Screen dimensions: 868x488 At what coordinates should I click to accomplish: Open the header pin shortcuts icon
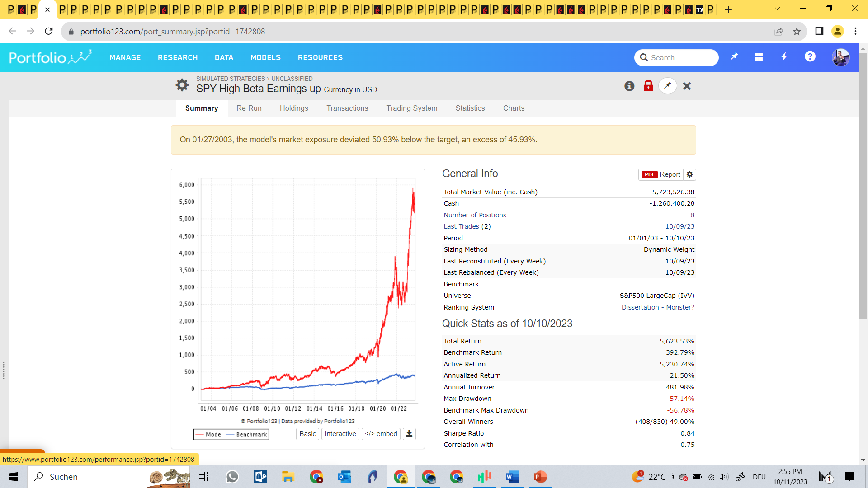734,57
